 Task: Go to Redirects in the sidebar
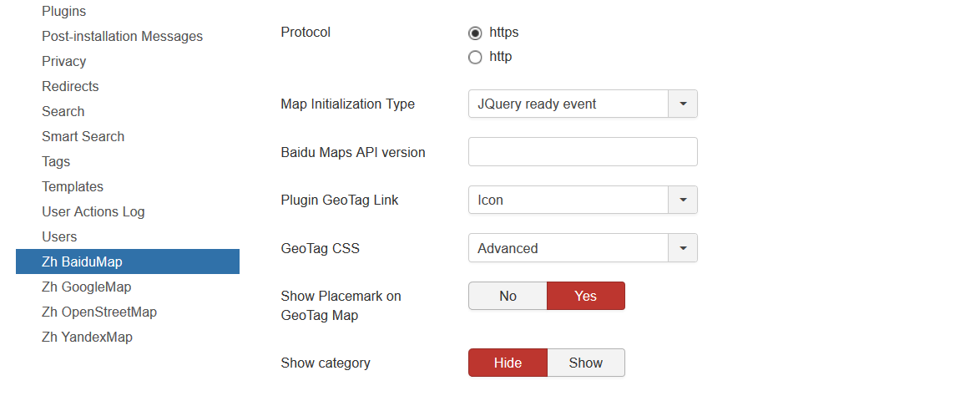coord(70,87)
